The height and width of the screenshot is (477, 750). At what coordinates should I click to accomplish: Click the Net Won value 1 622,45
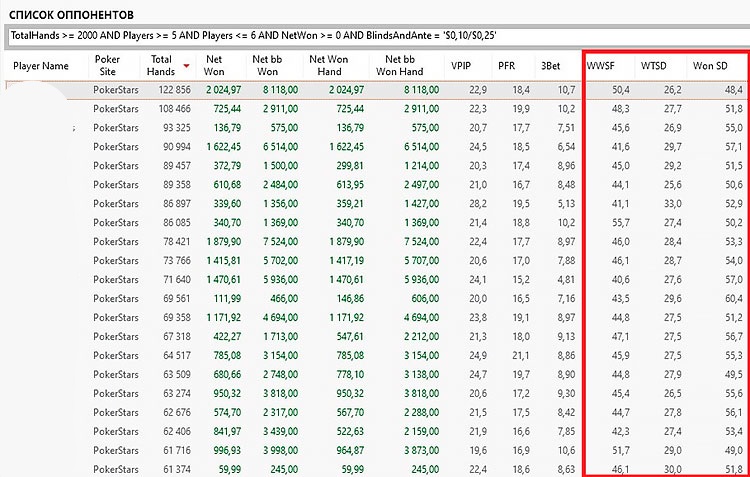(x=224, y=147)
